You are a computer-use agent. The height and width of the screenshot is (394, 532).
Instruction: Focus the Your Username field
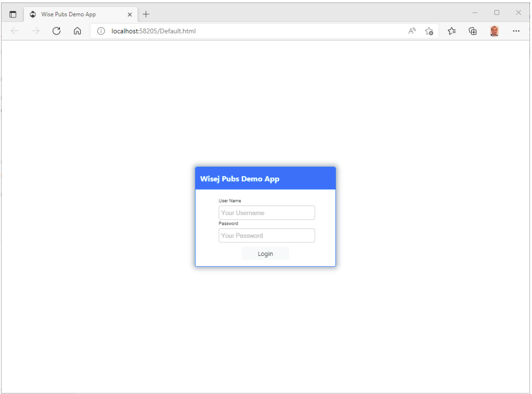(266, 213)
